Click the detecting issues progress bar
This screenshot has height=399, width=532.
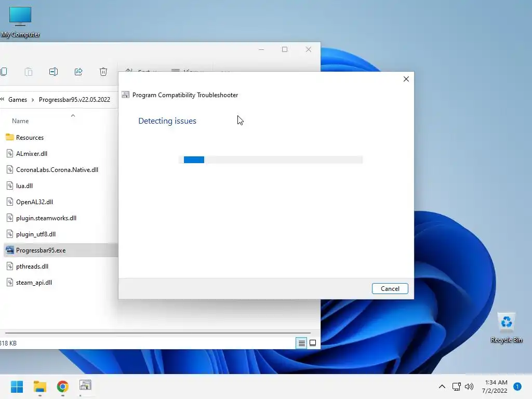(271, 159)
